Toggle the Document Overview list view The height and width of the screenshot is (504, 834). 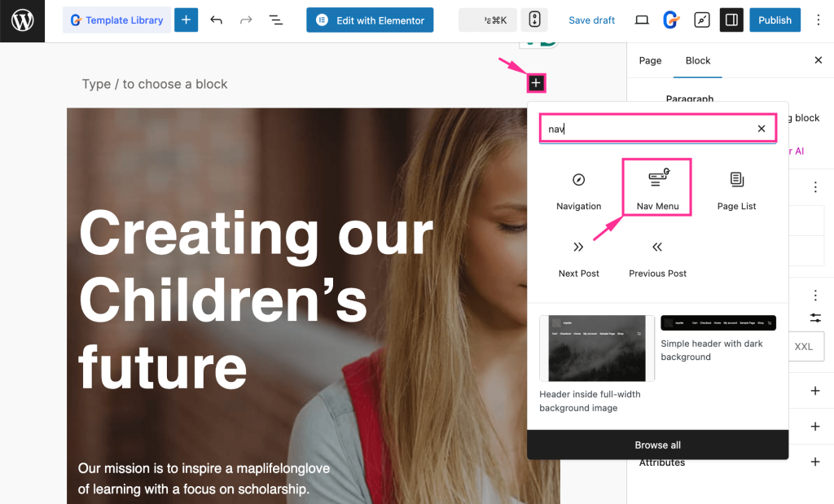pyautogui.click(x=275, y=20)
